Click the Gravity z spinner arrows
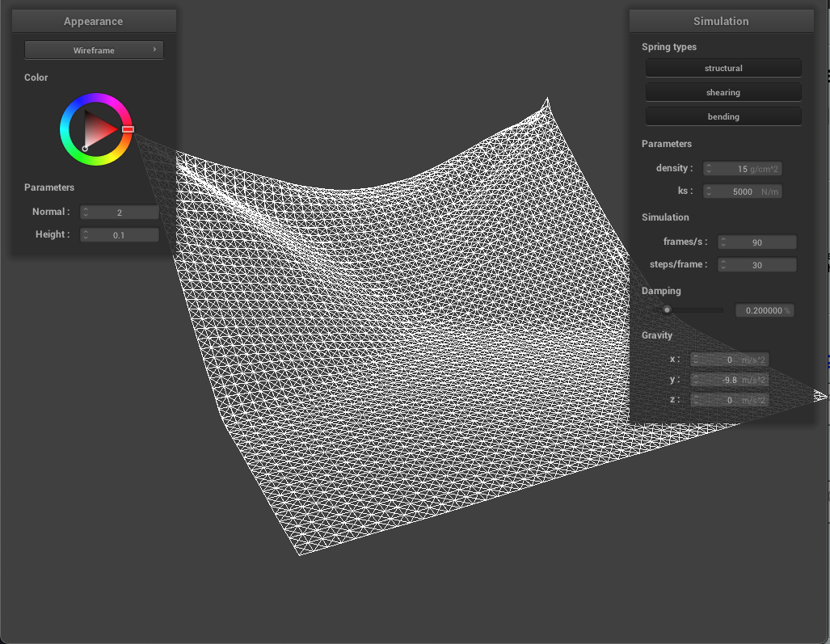This screenshot has height=644, width=830. click(x=696, y=400)
